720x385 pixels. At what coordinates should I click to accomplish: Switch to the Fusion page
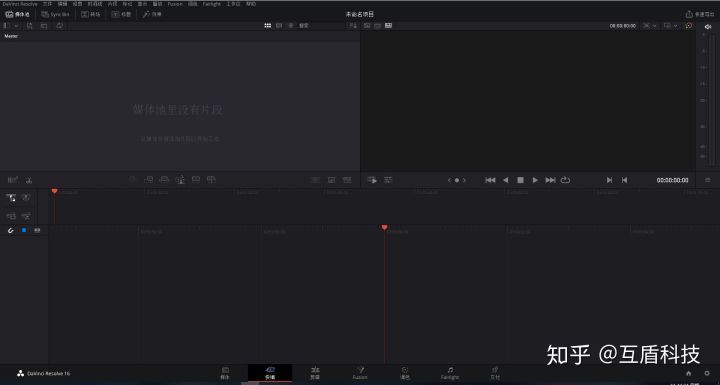click(360, 373)
